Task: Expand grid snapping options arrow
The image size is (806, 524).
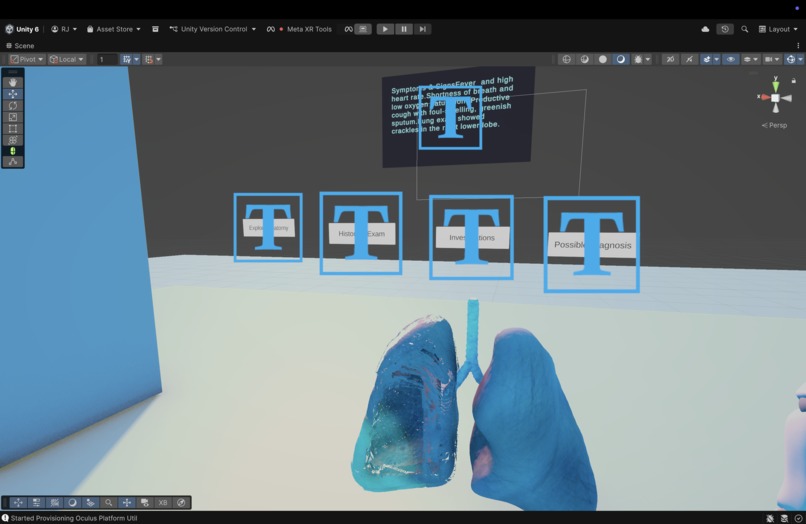Action: 137,59
